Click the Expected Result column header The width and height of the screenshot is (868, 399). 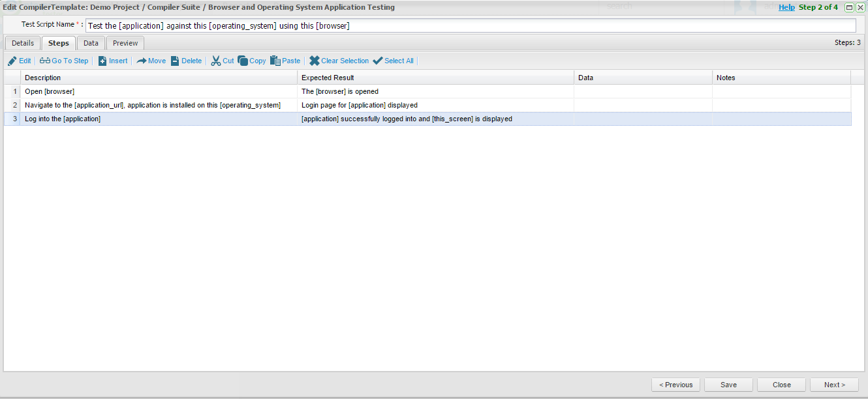(328, 78)
